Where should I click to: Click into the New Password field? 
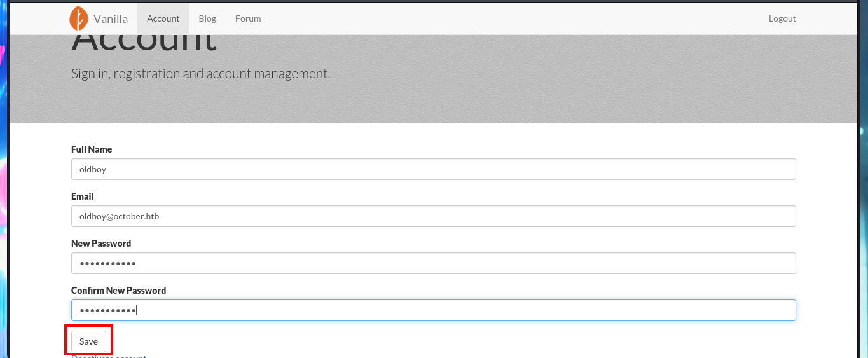434,263
